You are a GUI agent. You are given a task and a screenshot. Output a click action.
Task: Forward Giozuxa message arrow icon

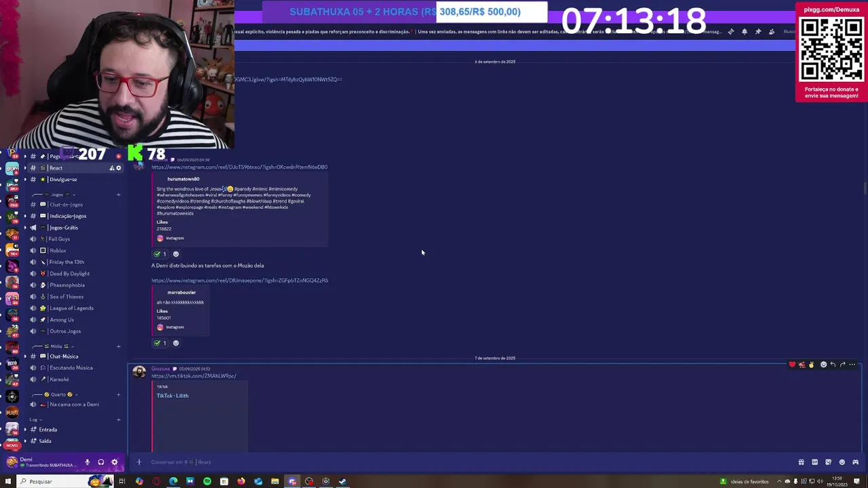[842, 365]
